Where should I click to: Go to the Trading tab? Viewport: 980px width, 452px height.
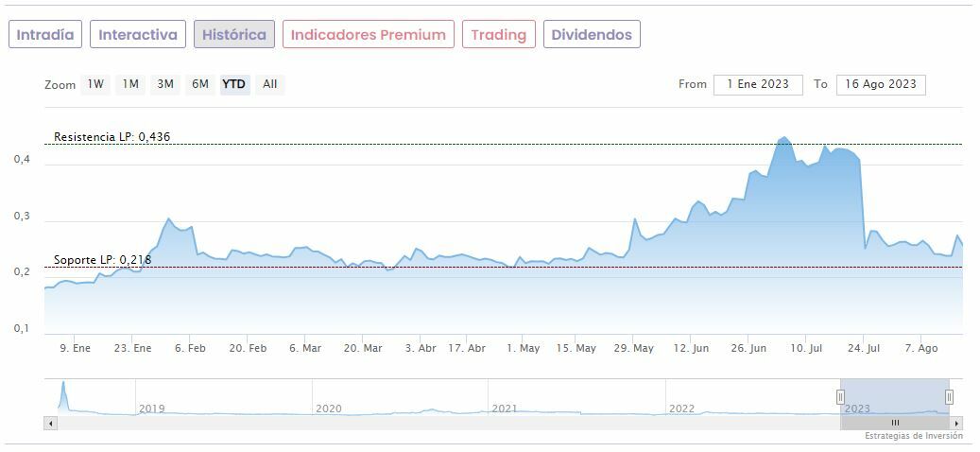(x=498, y=35)
